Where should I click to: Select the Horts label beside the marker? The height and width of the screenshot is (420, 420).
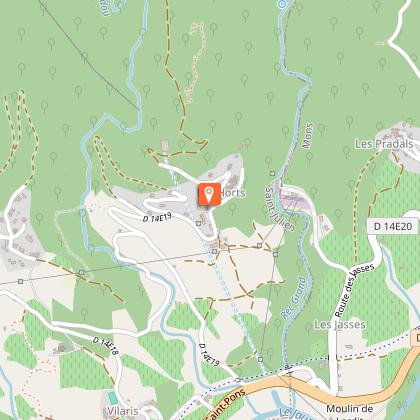pyautogui.click(x=233, y=193)
